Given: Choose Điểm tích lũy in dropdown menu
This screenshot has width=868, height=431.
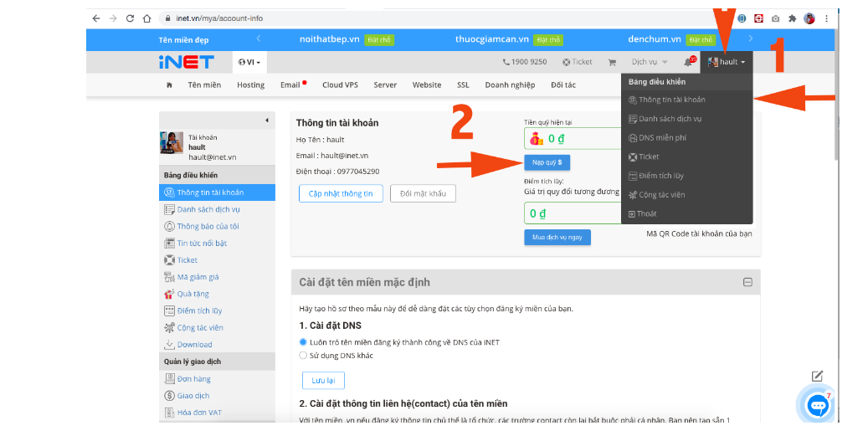Looking at the screenshot, I should tap(687, 176).
